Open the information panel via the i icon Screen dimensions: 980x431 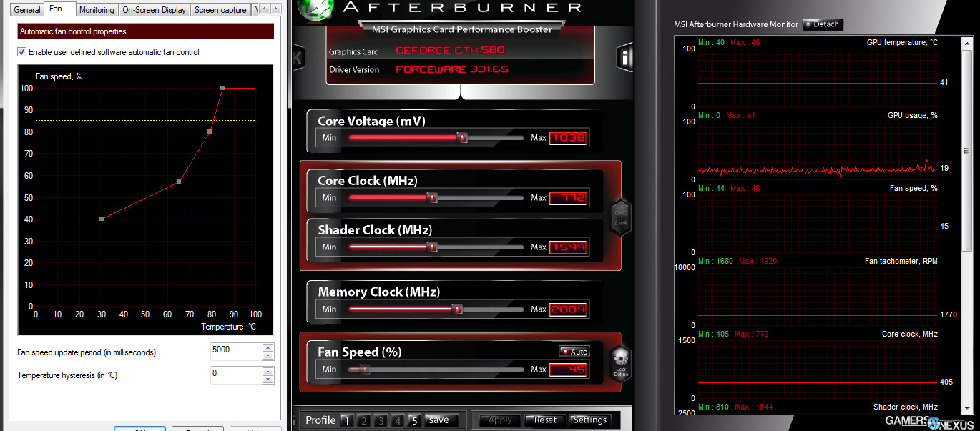point(624,57)
